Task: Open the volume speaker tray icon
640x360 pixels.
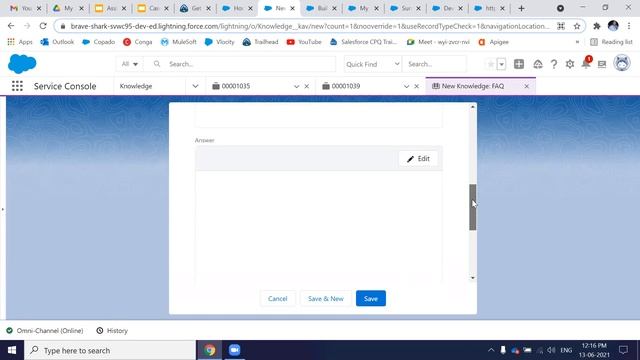Action: point(551,350)
